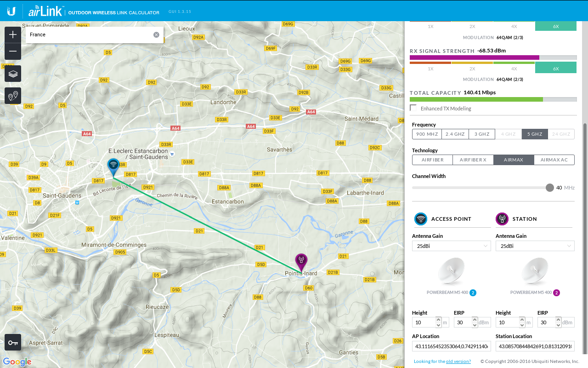Select the purple station map marker
The image size is (588, 368).
[x=301, y=262]
